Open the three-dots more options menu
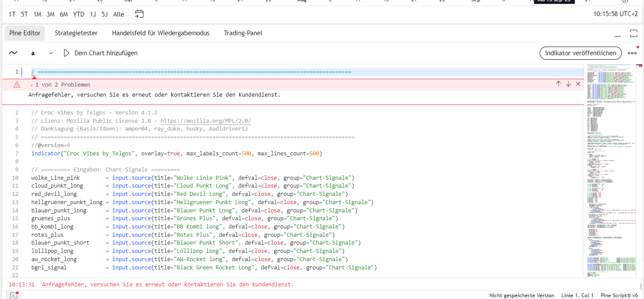The width and height of the screenshot is (644, 299). (632, 53)
